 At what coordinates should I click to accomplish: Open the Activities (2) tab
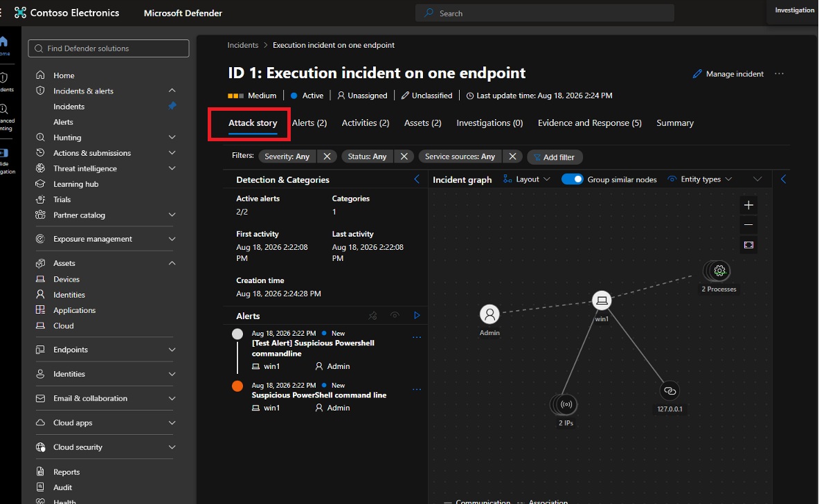[365, 123]
